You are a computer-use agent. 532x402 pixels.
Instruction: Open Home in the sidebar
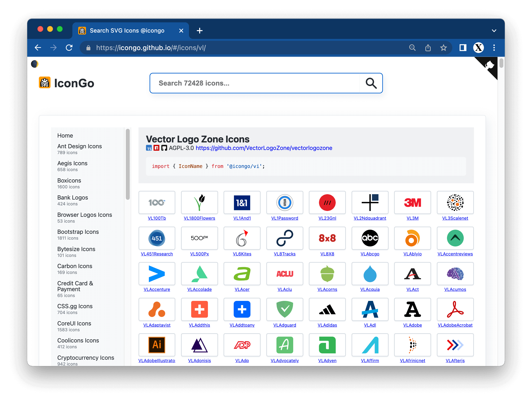click(x=65, y=136)
